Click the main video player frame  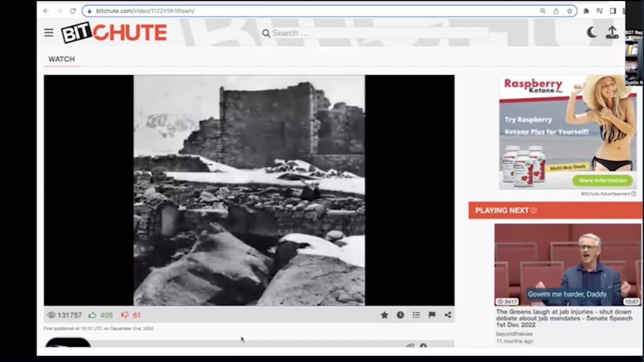coord(249,191)
